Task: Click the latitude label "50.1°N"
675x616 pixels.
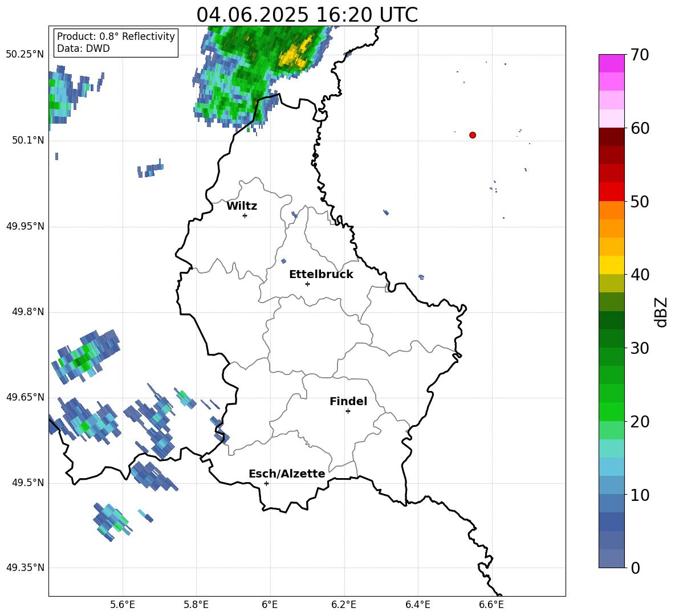Action: [x=28, y=140]
